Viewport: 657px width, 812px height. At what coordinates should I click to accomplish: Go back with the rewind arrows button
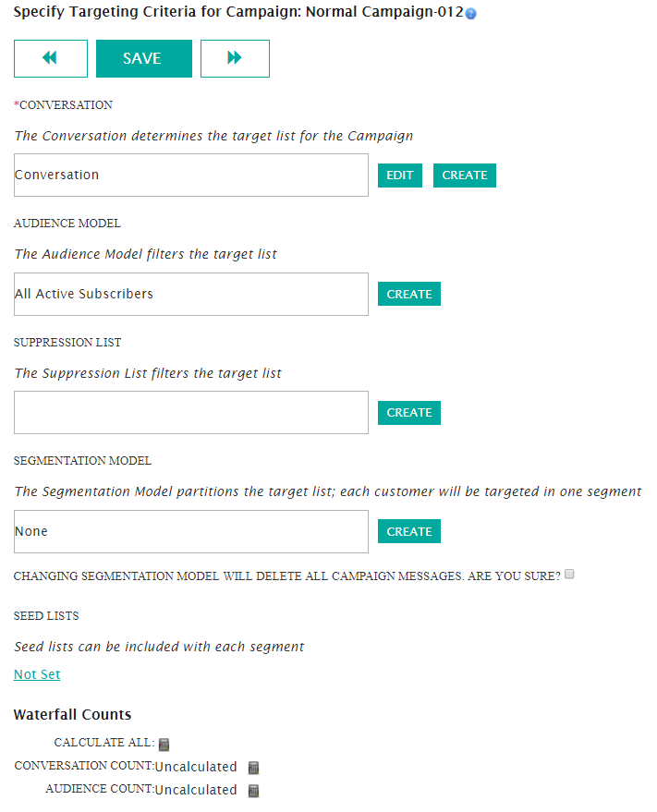click(x=51, y=58)
